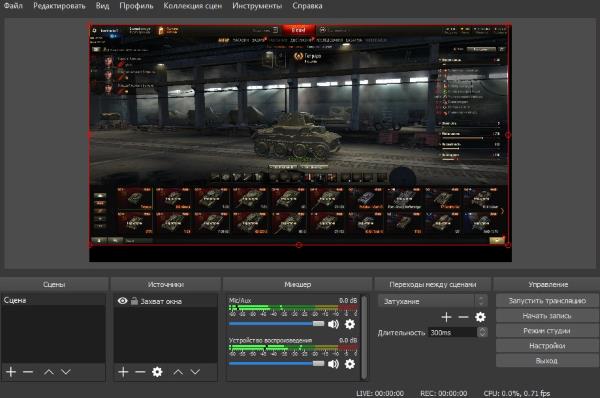Mute Mic/Aux speaker icon
The width and height of the screenshot is (600, 398).
tap(333, 324)
